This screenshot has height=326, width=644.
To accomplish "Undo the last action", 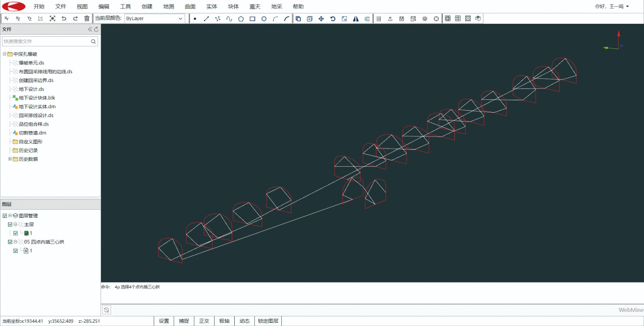I will (64, 19).
